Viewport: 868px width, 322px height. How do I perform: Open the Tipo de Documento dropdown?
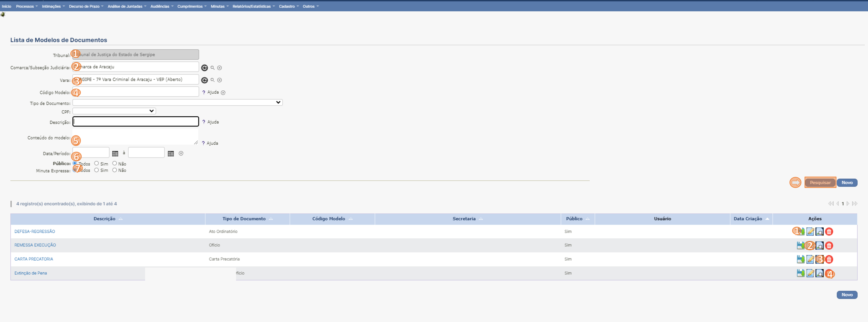tap(178, 103)
